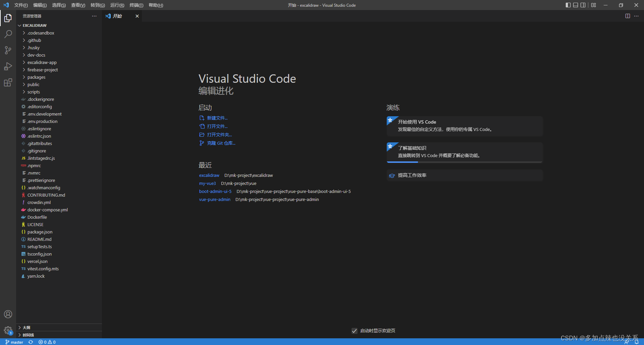Open the 转到(G) menu

pos(98,5)
